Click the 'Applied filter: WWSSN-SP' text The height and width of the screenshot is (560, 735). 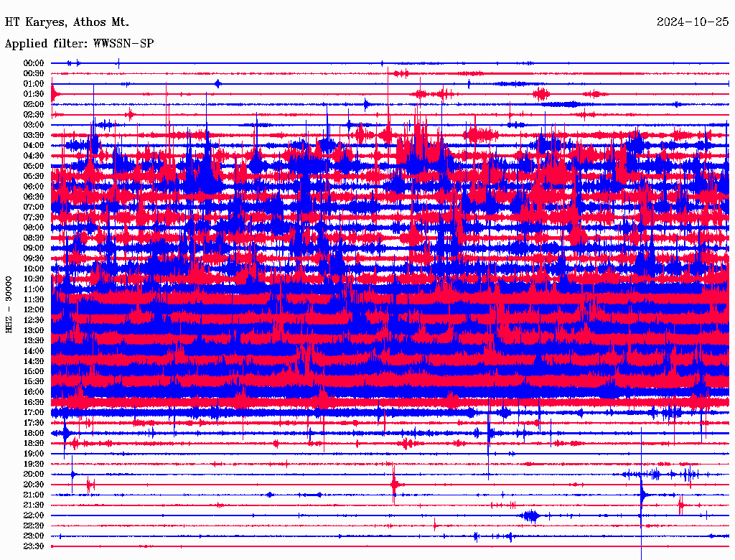79,44
